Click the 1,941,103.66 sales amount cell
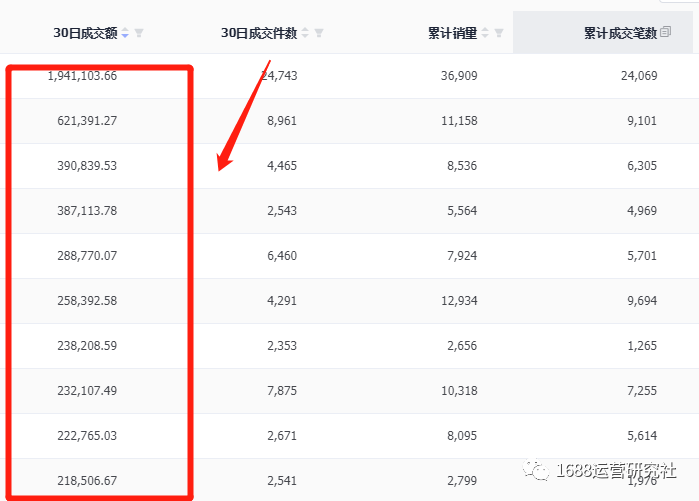 (x=82, y=76)
